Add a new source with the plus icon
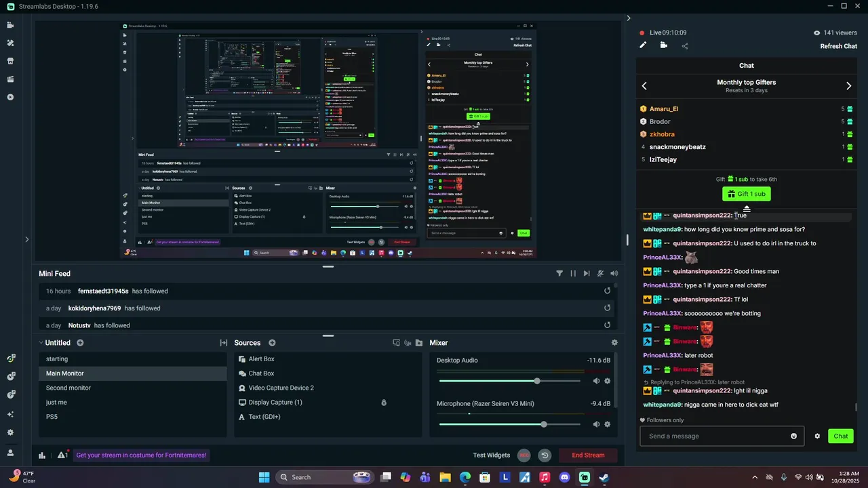The height and width of the screenshot is (488, 868). click(x=272, y=343)
